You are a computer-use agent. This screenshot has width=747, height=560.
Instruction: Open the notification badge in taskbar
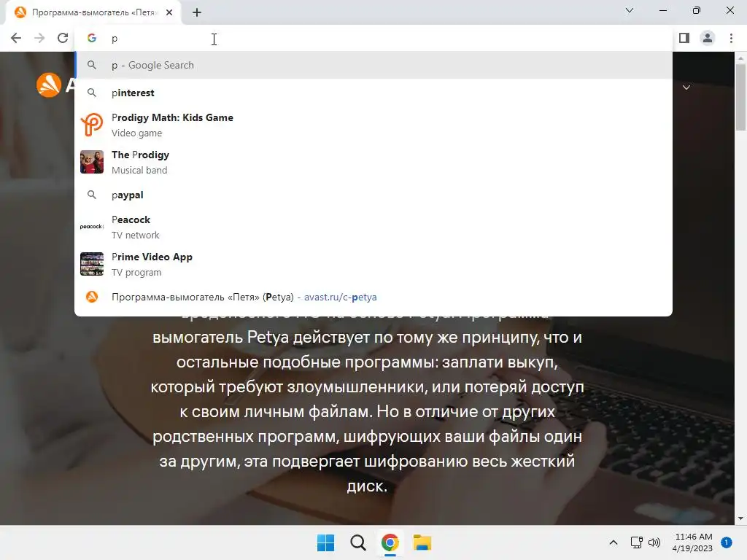(727, 542)
